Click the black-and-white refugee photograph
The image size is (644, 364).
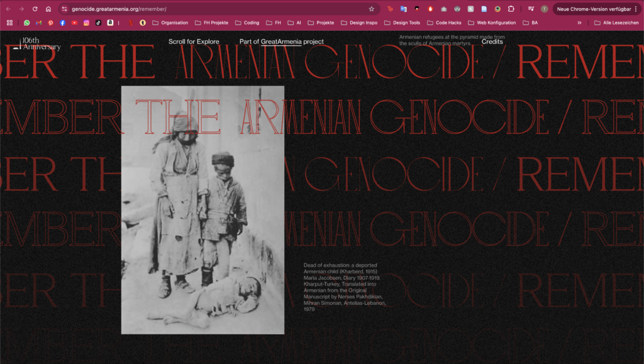coord(203,210)
